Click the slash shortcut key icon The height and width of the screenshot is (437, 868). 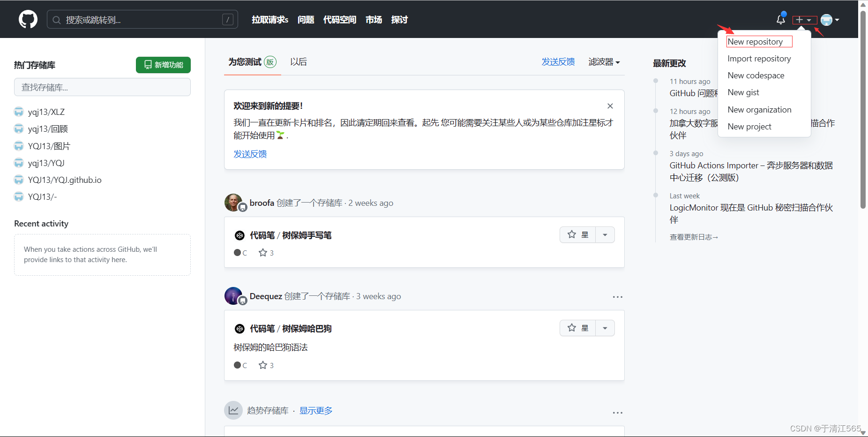[228, 20]
